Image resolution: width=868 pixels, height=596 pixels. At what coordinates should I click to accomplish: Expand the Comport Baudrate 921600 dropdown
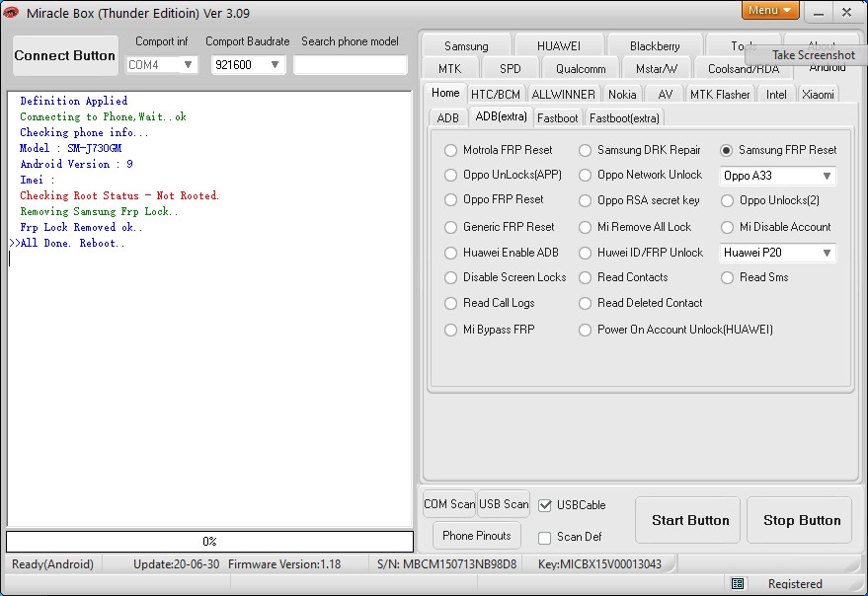(x=248, y=65)
